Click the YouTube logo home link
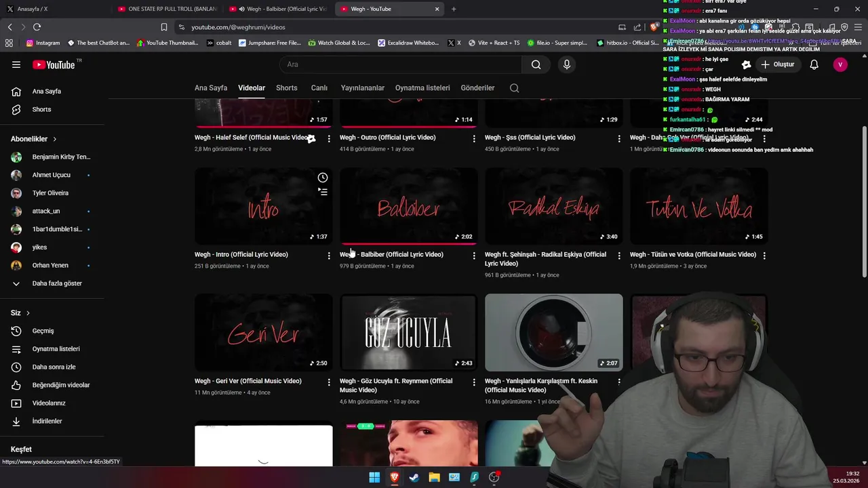Screen dimensions: 868x488 click(54, 64)
